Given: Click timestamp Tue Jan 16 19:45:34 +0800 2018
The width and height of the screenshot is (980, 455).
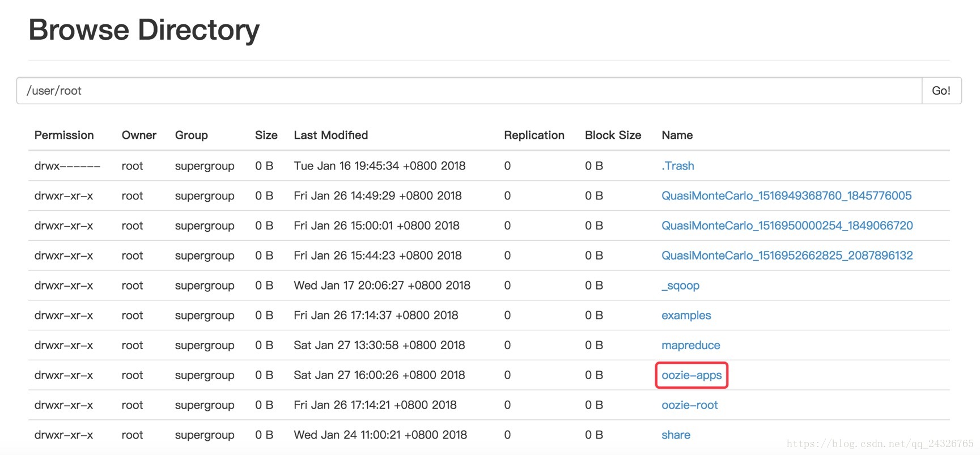Looking at the screenshot, I should pos(380,166).
